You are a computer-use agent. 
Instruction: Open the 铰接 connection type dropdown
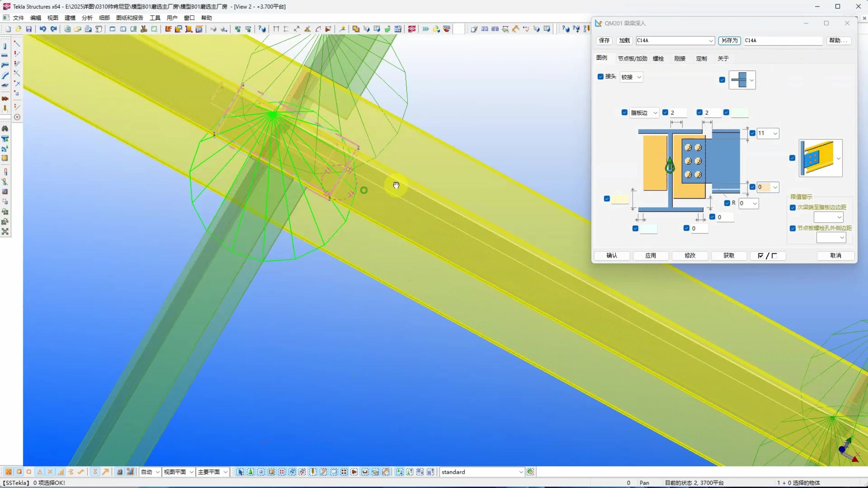631,77
